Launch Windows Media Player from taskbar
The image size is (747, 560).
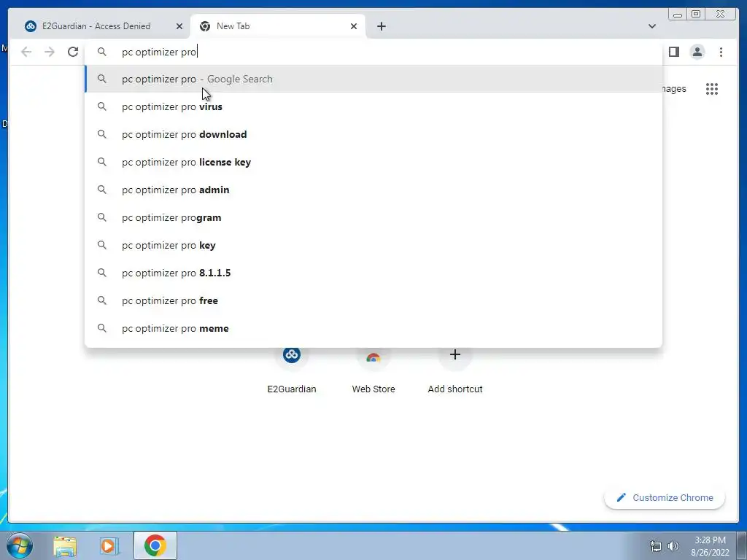(x=109, y=545)
